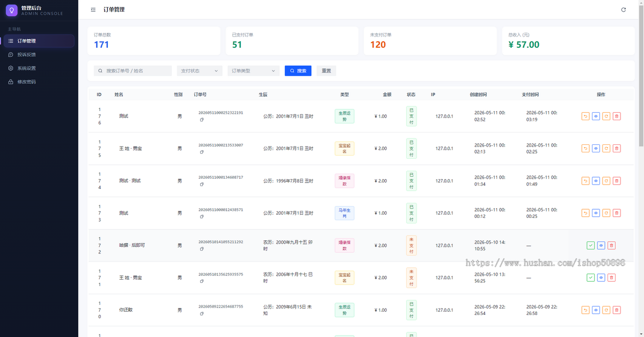Click the green checkmark for order ID 171
The image size is (644, 337).
tap(591, 277)
